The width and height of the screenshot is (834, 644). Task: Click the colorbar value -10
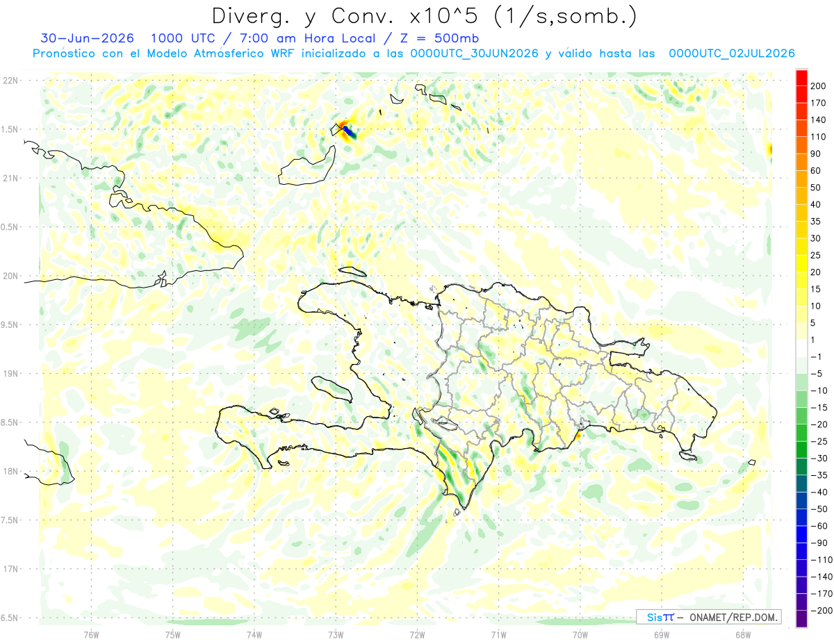[x=818, y=391]
